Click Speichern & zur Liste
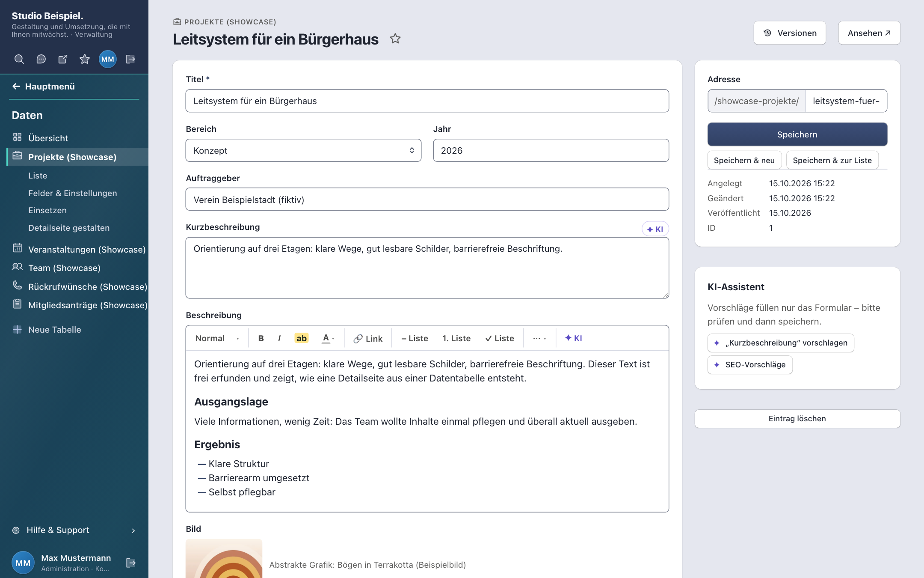The width and height of the screenshot is (924, 578). tap(832, 160)
